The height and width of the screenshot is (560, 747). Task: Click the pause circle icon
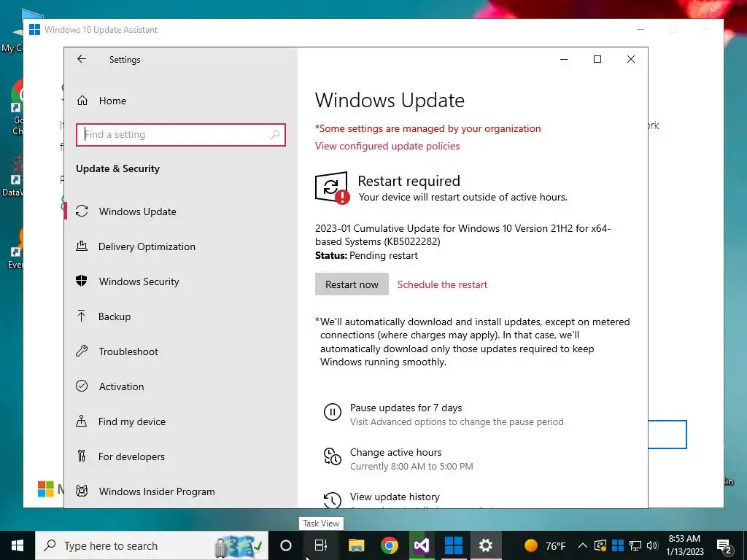pos(333,411)
